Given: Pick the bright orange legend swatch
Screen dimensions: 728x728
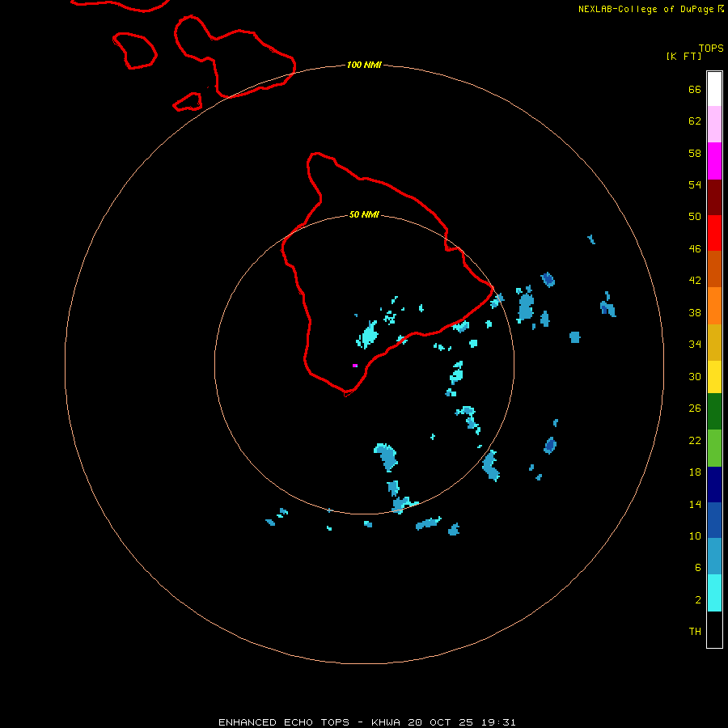Looking at the screenshot, I should [x=714, y=305].
